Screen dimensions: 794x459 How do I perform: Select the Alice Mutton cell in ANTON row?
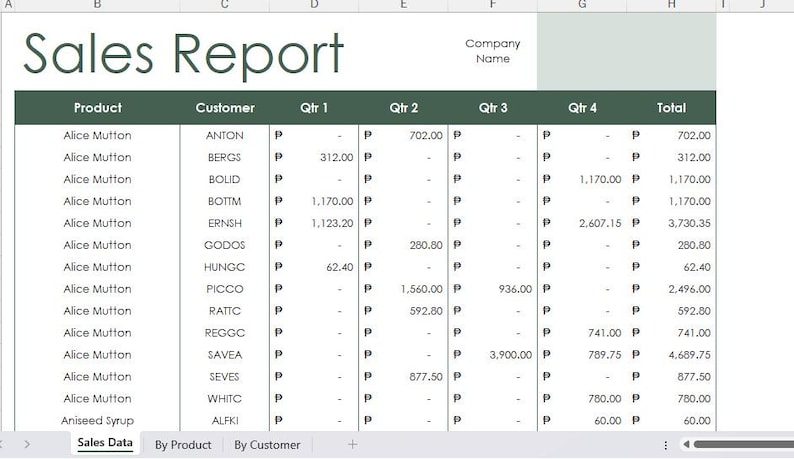97,135
